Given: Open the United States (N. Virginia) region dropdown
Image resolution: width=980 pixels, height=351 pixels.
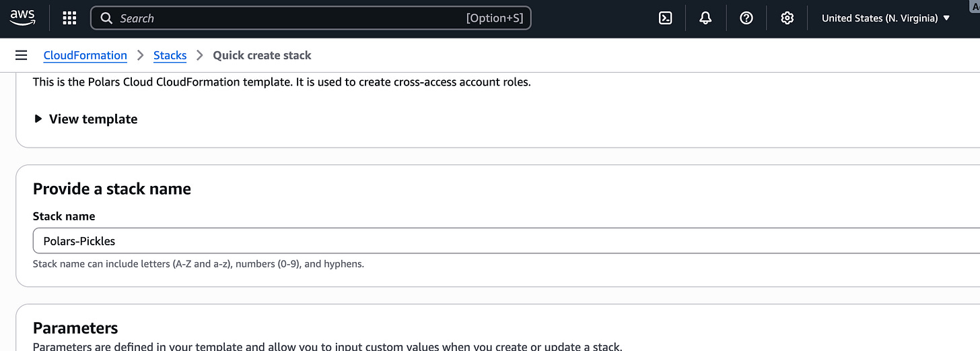Looking at the screenshot, I should click(x=886, y=18).
